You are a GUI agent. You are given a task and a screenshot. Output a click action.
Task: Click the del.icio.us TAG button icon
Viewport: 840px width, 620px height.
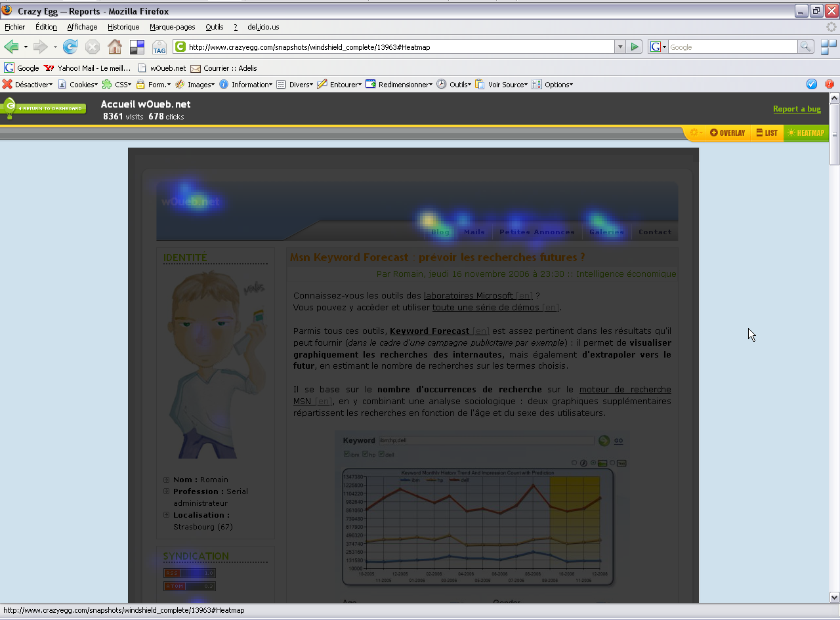159,47
